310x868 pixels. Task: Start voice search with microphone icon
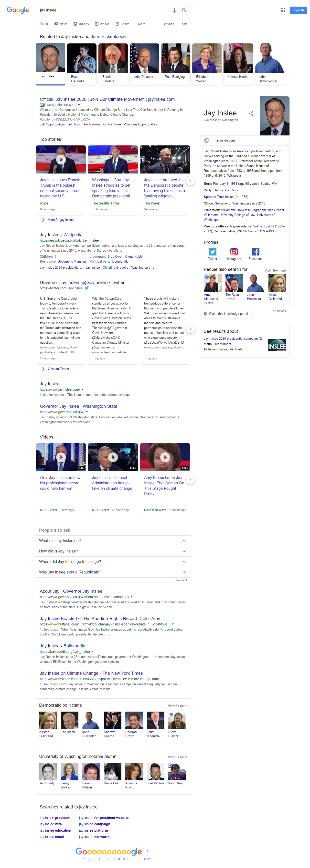[x=174, y=10]
